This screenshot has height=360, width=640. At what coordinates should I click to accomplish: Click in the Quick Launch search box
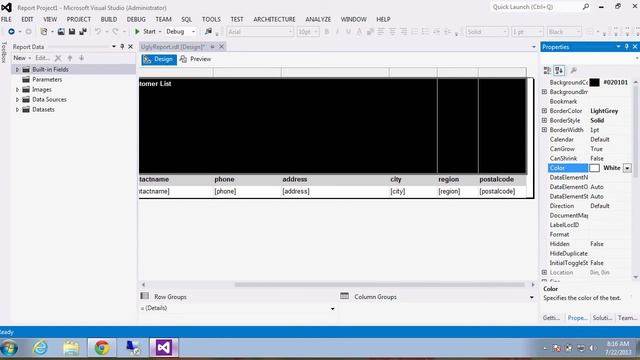(536, 7)
